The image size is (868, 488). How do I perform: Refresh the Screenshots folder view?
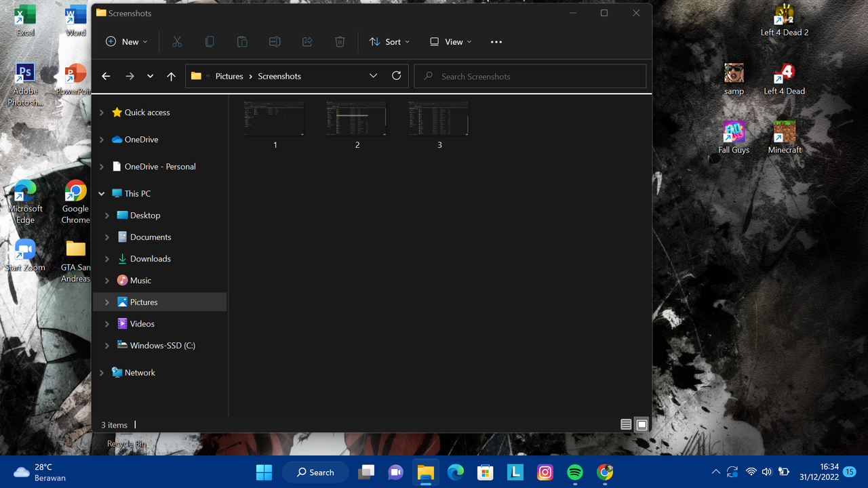pyautogui.click(x=397, y=76)
